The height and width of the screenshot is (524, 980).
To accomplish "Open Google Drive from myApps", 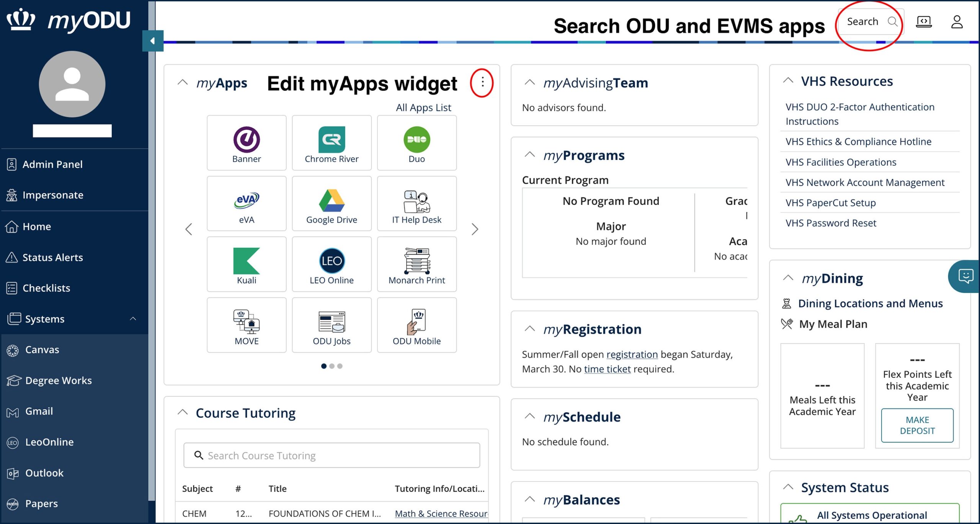I will 332,203.
